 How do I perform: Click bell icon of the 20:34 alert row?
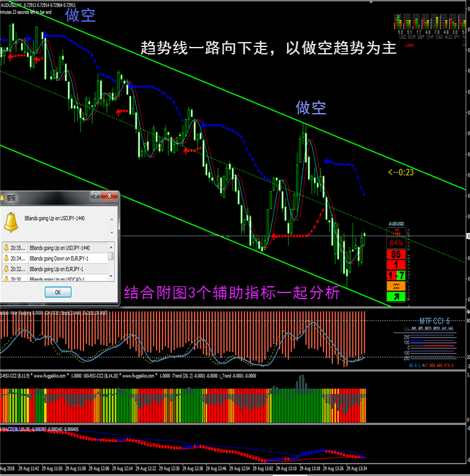tap(6, 258)
